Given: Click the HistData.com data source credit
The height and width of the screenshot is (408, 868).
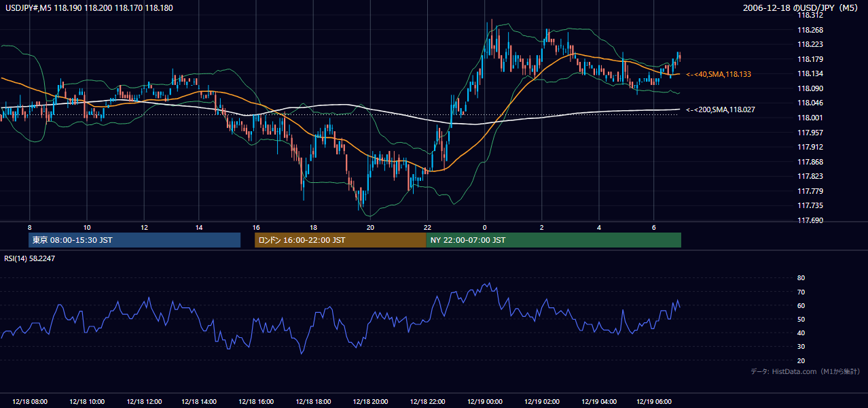Looking at the screenshot, I should coord(806,371).
